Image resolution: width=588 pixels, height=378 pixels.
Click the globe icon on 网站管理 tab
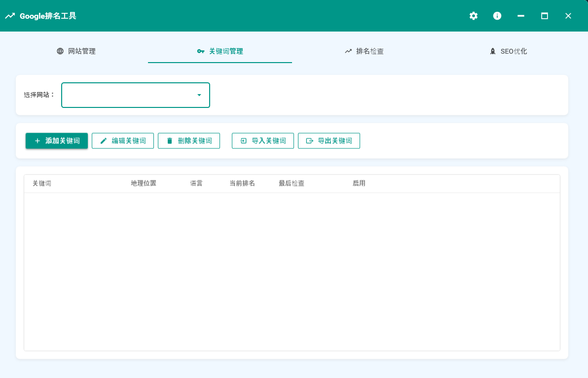pos(60,51)
